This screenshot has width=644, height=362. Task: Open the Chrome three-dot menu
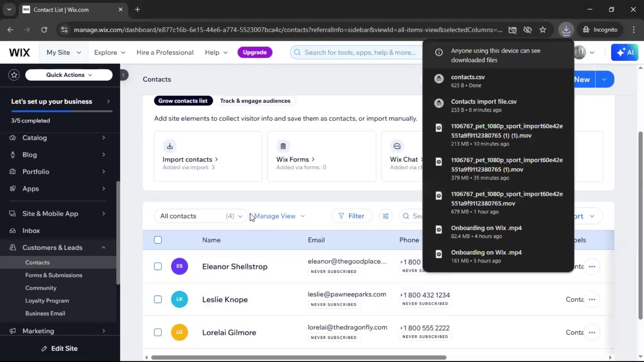634,30
